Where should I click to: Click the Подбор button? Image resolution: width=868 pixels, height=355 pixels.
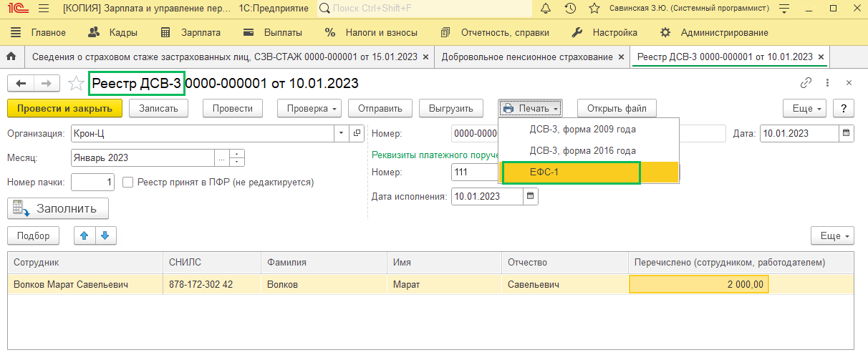point(34,235)
